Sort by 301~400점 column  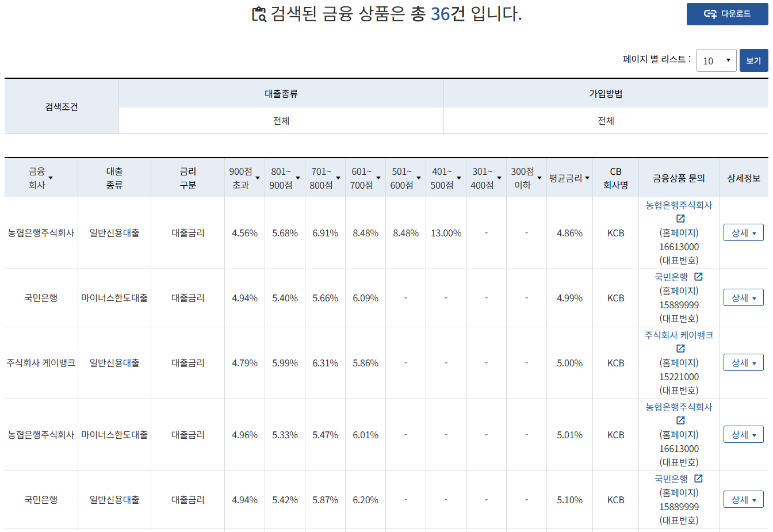click(x=499, y=178)
